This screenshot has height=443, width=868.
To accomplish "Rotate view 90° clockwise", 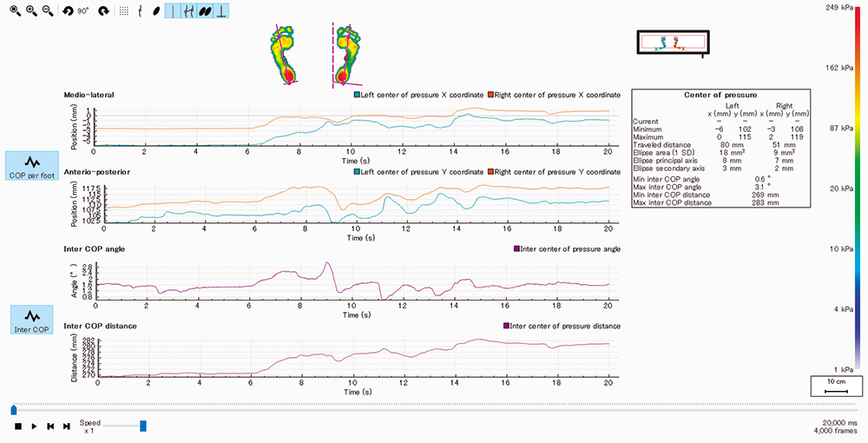I will [103, 11].
